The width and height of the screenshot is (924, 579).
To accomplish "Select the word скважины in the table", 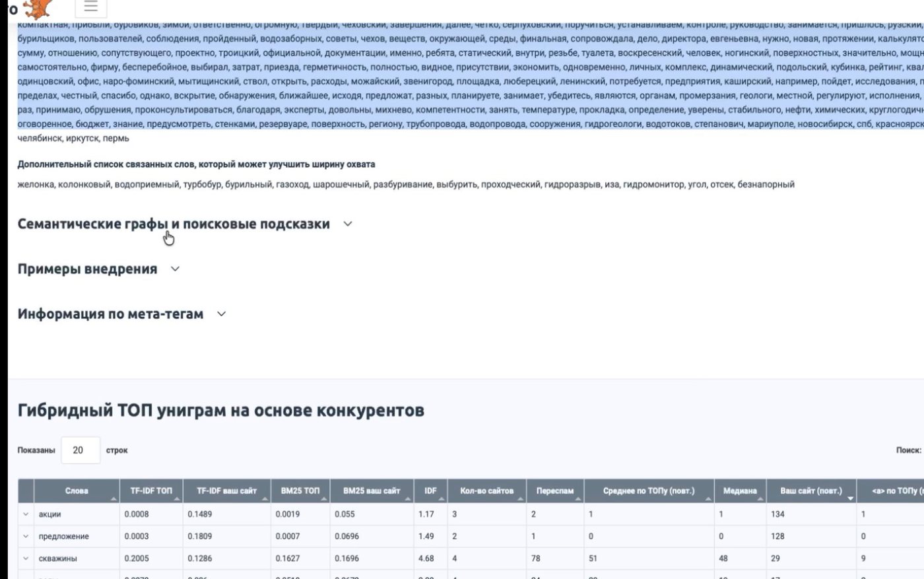I will pos(58,559).
